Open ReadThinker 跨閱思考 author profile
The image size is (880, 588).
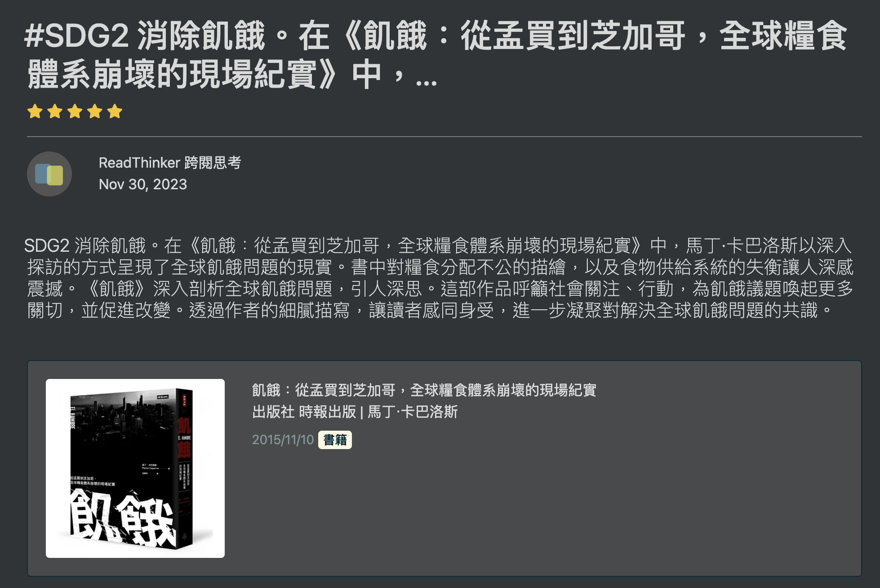(x=170, y=163)
